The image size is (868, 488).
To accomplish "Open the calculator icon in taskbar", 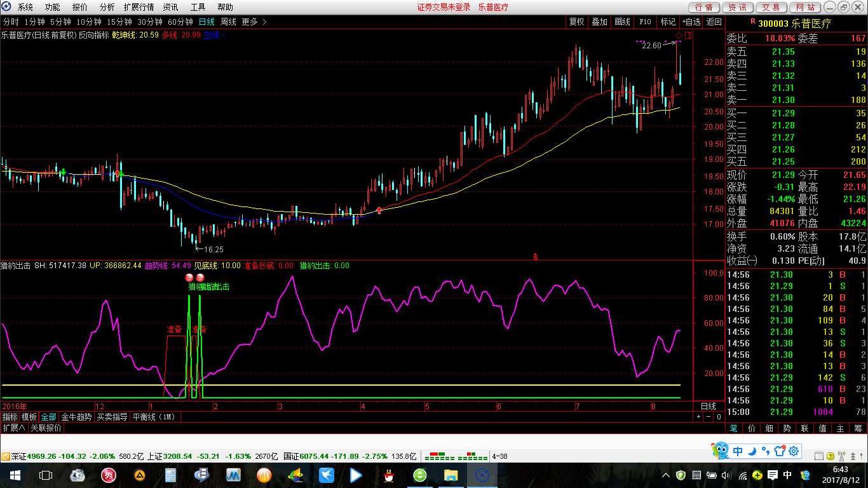I will [x=170, y=475].
